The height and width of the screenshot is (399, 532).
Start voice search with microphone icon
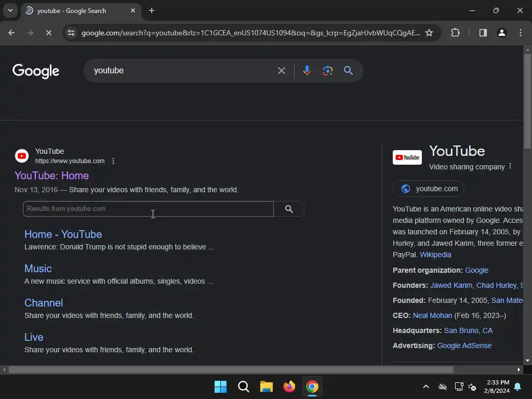tap(307, 71)
